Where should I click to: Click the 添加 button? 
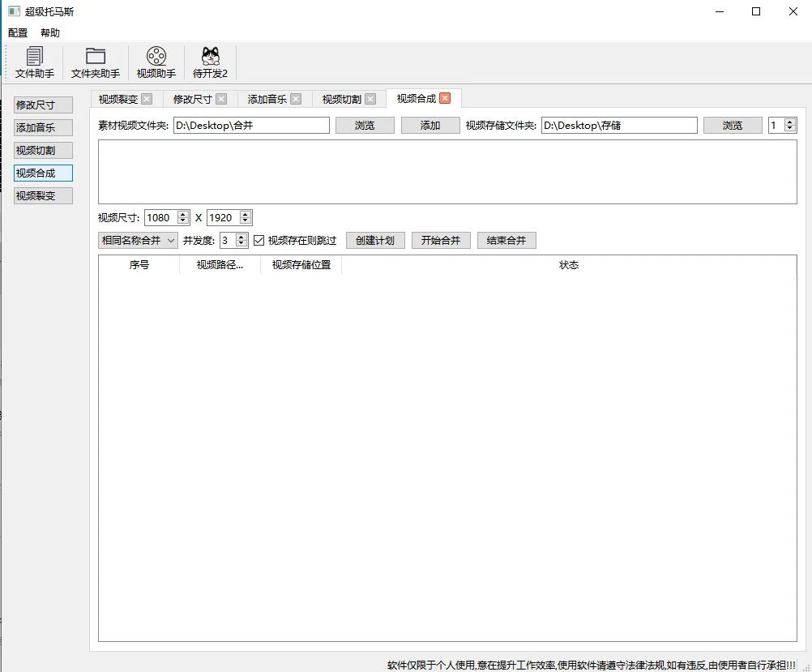(x=430, y=126)
